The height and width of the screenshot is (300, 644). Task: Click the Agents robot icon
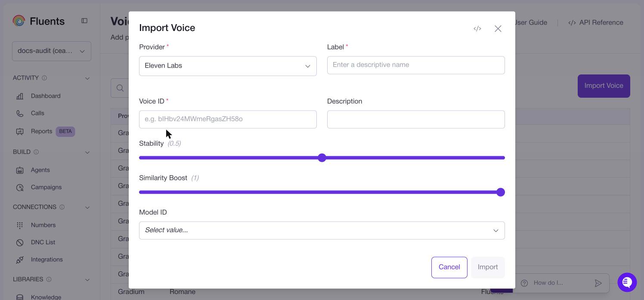point(20,170)
